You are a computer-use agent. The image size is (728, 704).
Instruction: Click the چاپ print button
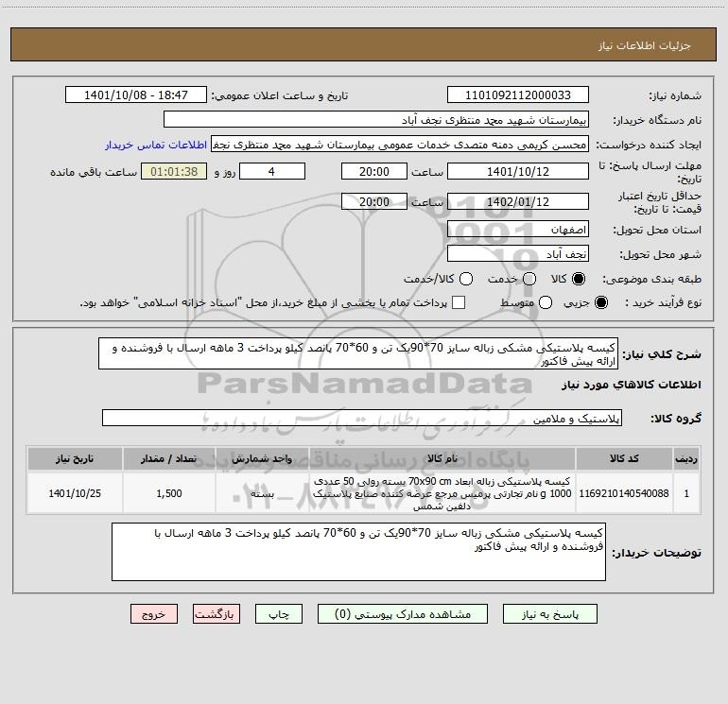pos(279,614)
